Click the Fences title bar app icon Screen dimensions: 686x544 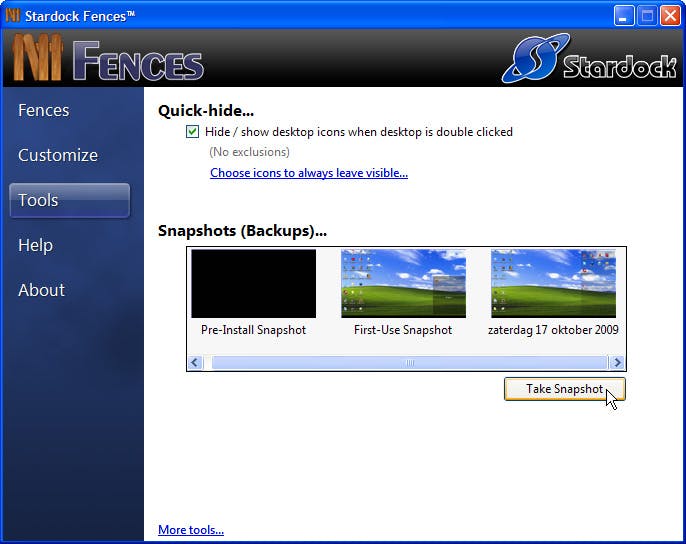coord(13,16)
